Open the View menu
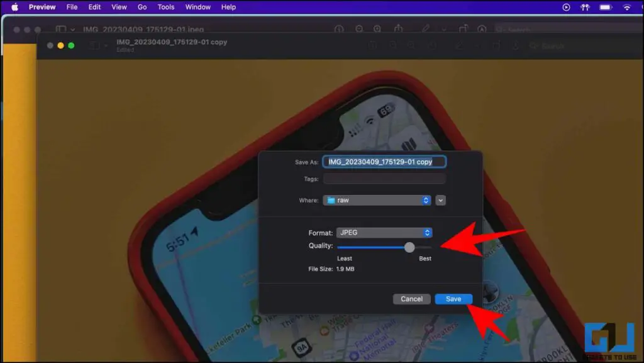 coord(119,7)
